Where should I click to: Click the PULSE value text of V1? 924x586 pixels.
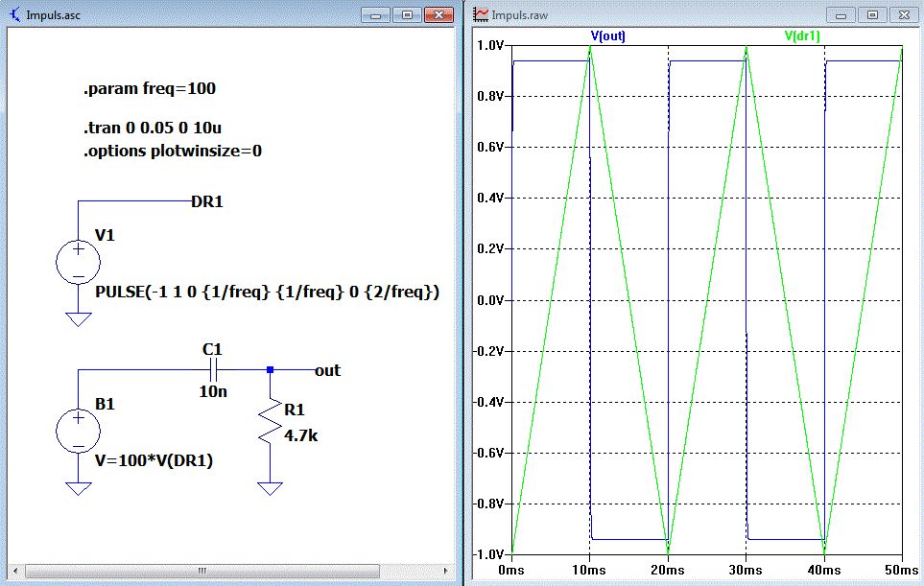(268, 292)
